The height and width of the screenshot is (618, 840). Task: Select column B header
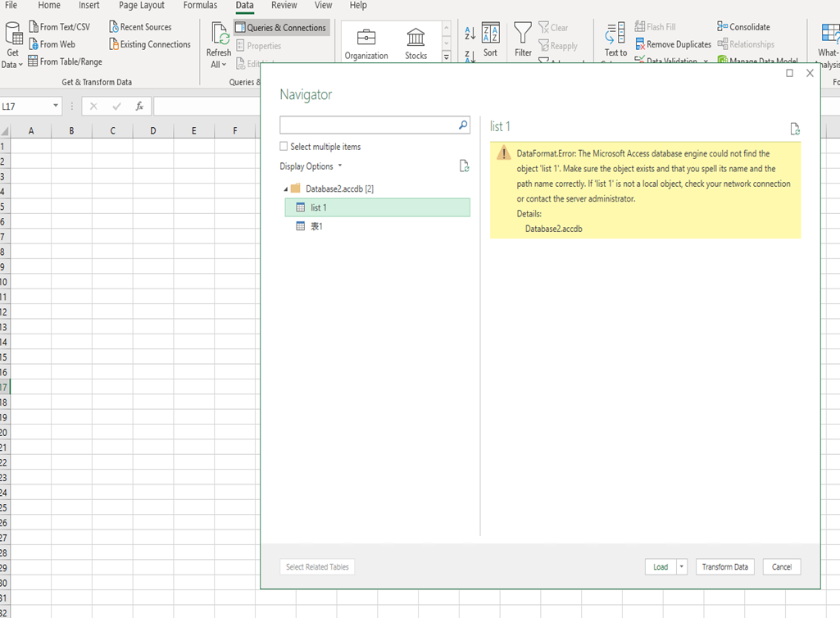click(72, 131)
